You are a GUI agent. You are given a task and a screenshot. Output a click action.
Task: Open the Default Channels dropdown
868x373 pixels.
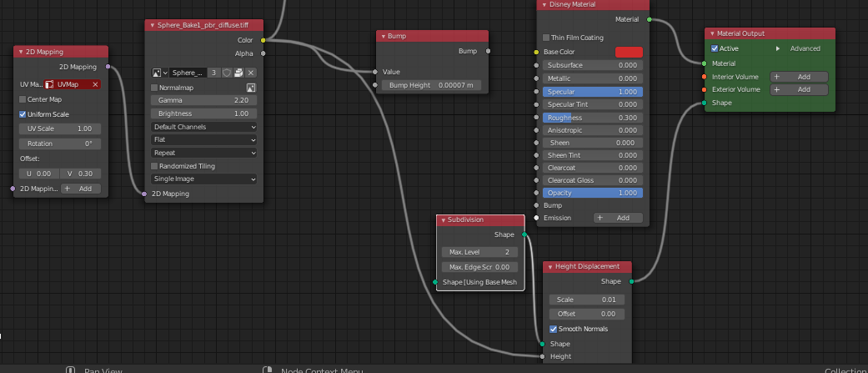[204, 127]
